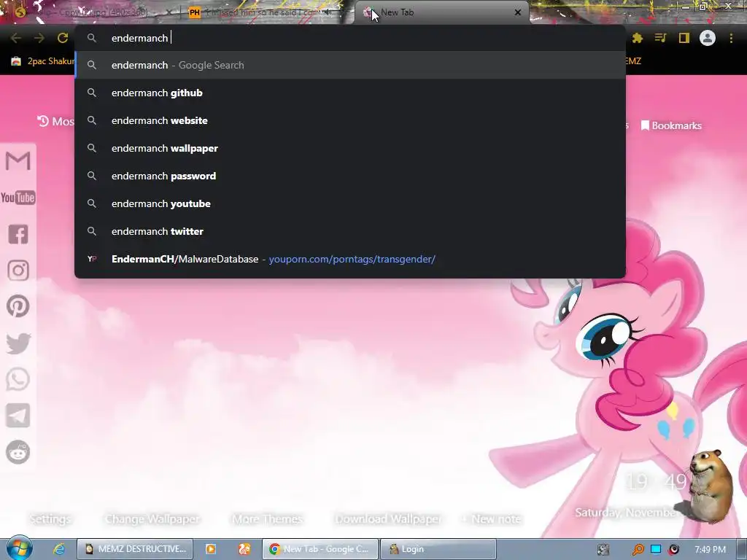Viewport: 747px width, 560px height.
Task: Add a New note
Action: pos(491,519)
